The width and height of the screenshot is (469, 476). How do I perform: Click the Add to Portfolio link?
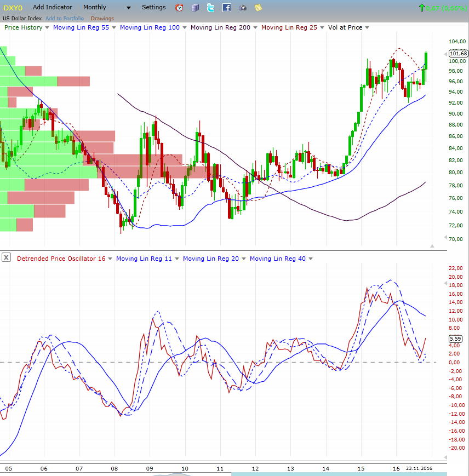pos(65,19)
